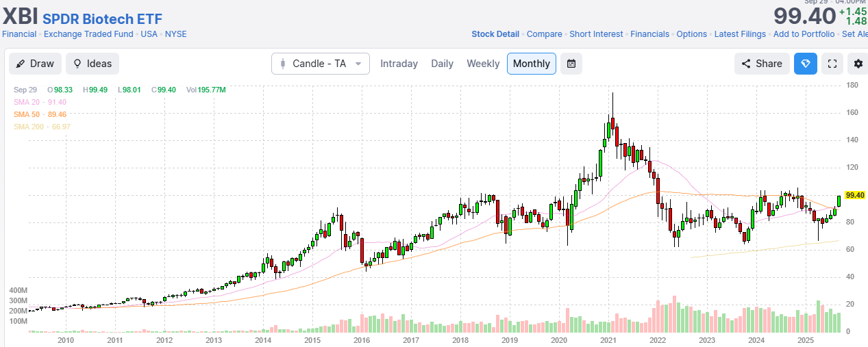Image resolution: width=868 pixels, height=347 pixels.
Task: Click the blue diamond premium icon
Action: (806, 64)
